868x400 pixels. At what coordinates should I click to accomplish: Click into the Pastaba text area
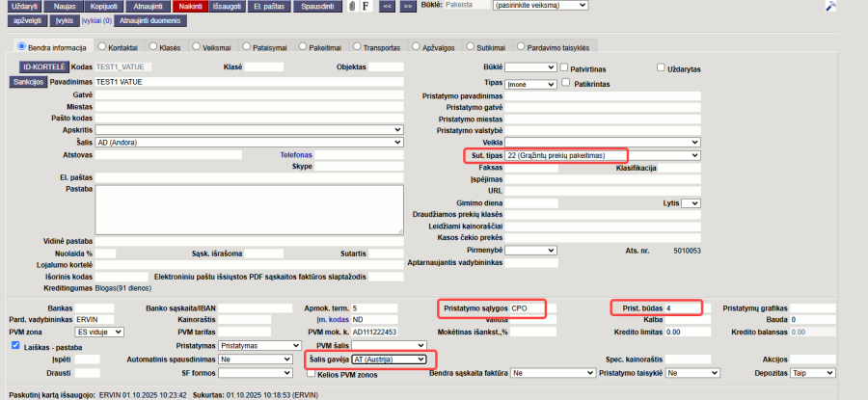click(x=249, y=210)
